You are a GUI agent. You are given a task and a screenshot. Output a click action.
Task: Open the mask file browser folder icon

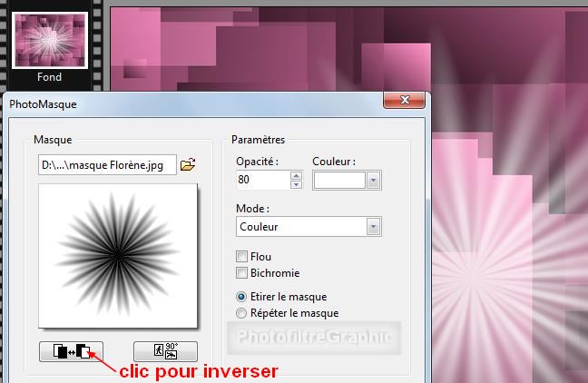[188, 164]
